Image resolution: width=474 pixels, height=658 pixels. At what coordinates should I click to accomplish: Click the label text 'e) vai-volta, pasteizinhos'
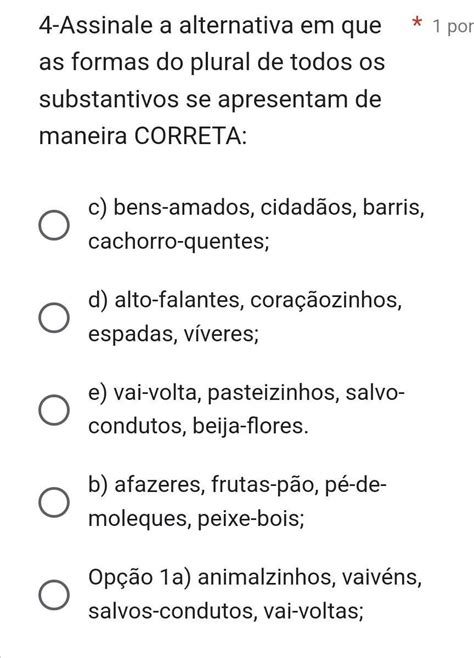pyautogui.click(x=214, y=393)
